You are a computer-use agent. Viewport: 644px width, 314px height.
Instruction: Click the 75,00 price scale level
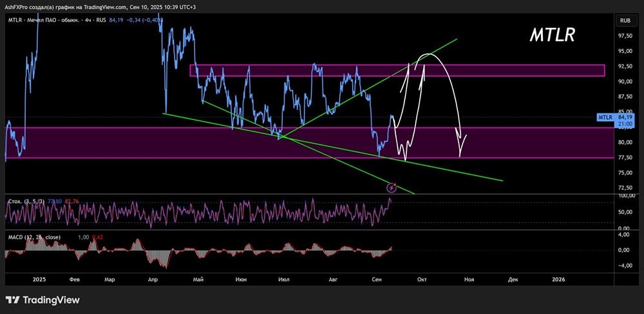(625, 173)
